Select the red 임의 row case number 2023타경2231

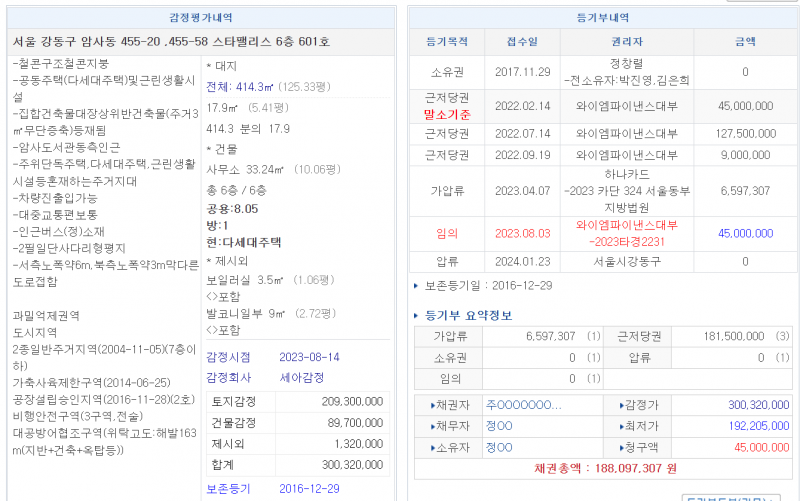(x=627, y=240)
